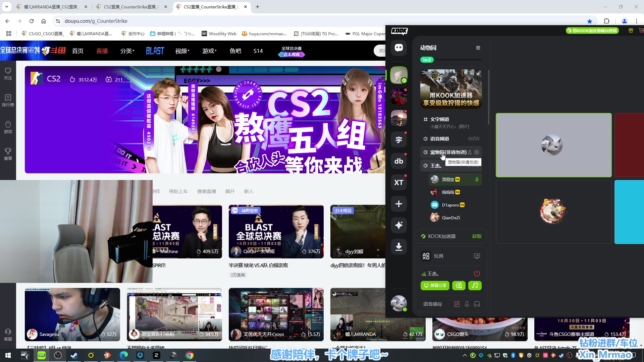The width and height of the screenshot is (644, 362).
Task: Click 全球总决赛 点击观赛 banner button
Action: (x=291, y=52)
